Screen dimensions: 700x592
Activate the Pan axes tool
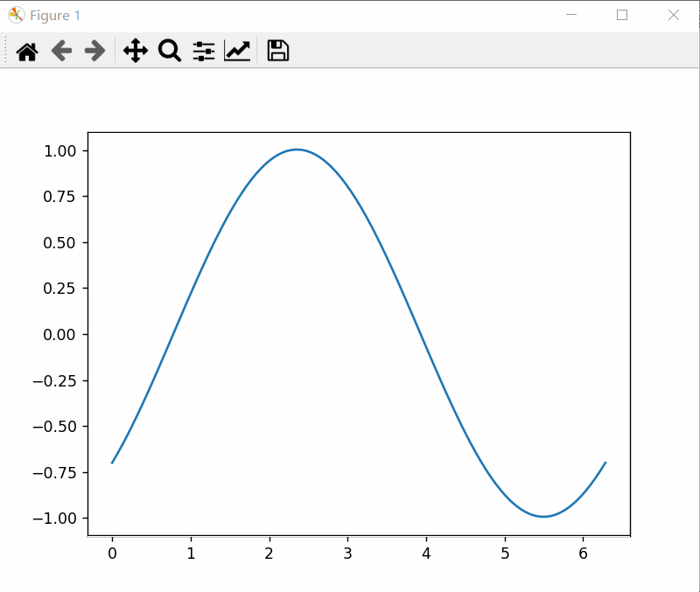[136, 51]
